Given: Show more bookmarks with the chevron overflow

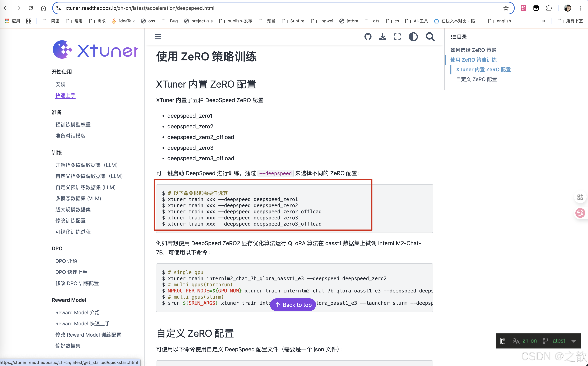Looking at the screenshot, I should pos(544,21).
